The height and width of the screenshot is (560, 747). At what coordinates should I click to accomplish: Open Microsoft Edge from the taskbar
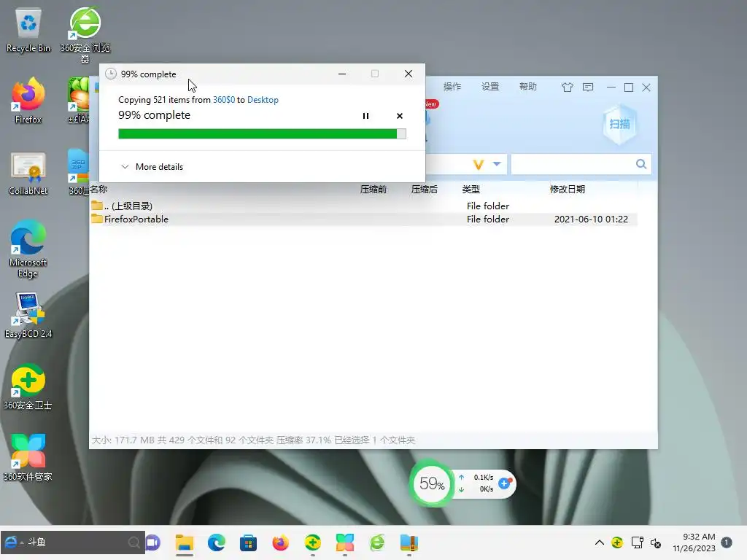[216, 542]
